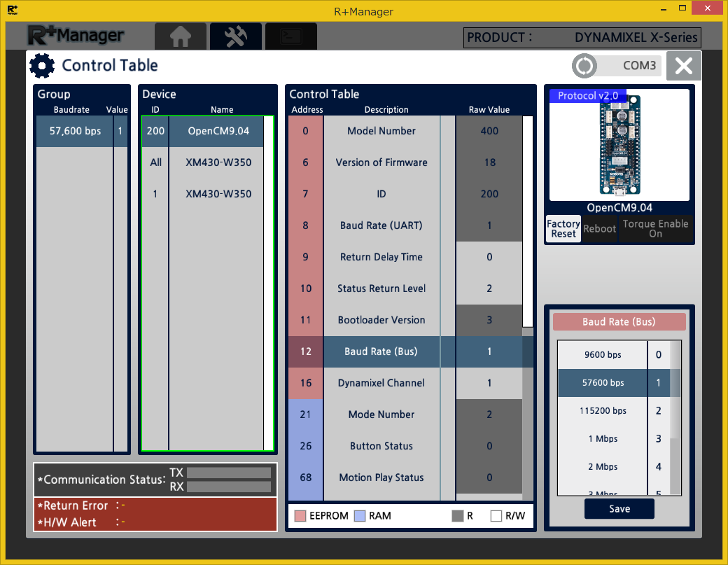Select the Model Number row
Viewport: 728px width, 565px height.
[405, 131]
